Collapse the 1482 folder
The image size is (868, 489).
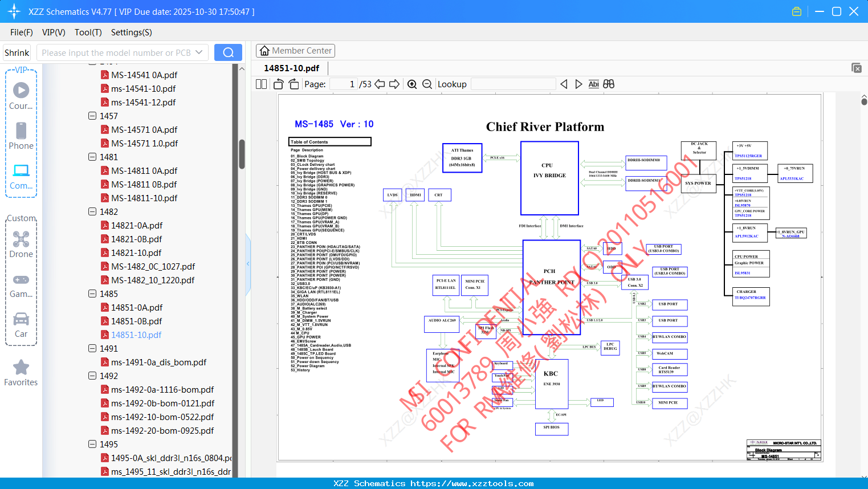92,211
